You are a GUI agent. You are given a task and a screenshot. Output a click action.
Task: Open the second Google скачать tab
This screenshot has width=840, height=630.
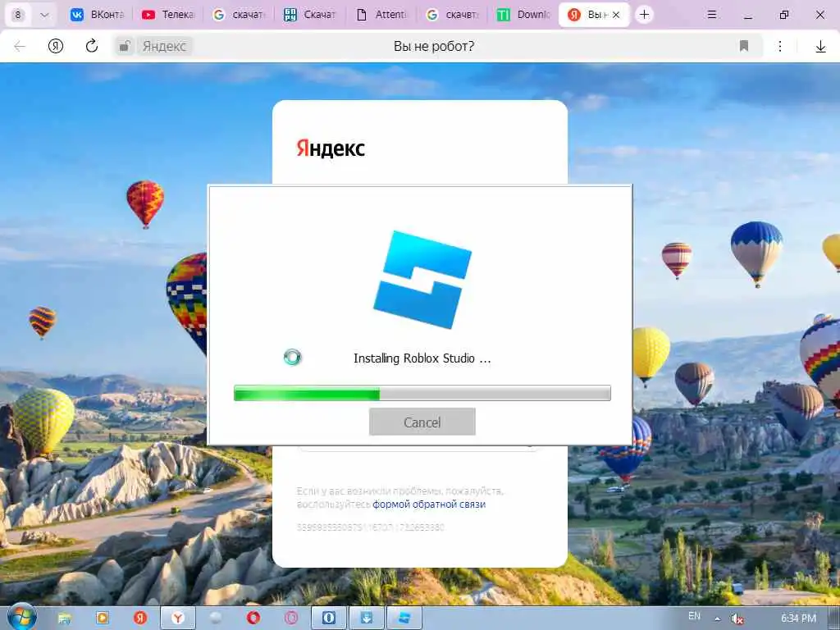click(x=452, y=15)
